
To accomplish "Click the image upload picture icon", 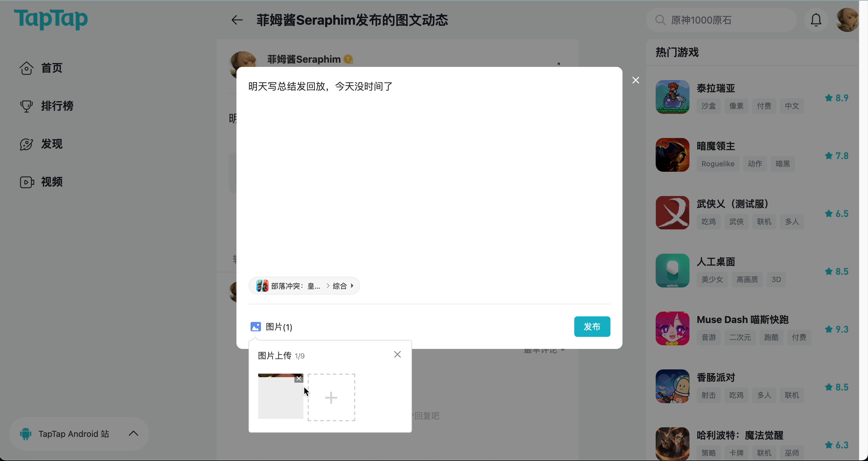I will tap(256, 326).
